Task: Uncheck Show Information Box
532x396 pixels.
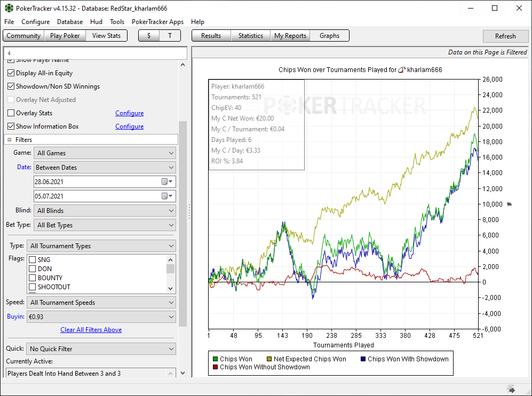Action: pos(11,126)
